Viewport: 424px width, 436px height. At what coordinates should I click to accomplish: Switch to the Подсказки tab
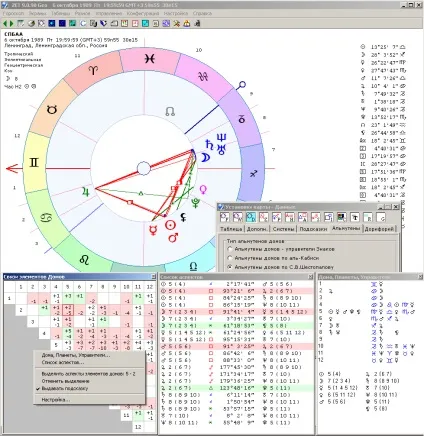click(x=313, y=229)
